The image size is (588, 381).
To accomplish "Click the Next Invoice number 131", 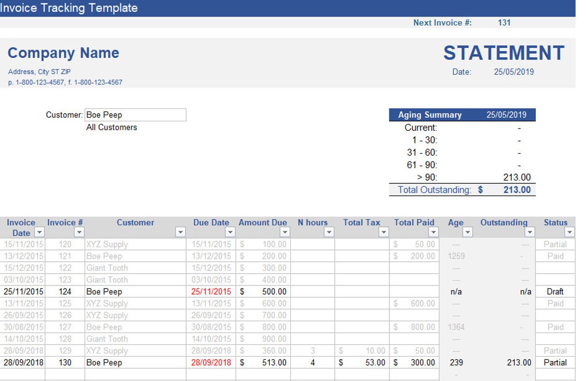I will 504,22.
